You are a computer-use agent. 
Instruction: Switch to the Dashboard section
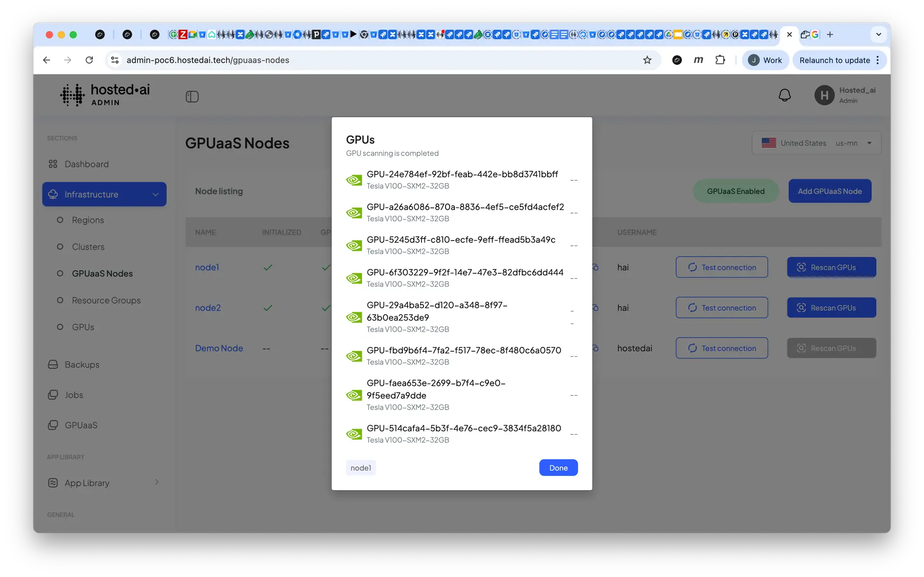(86, 164)
